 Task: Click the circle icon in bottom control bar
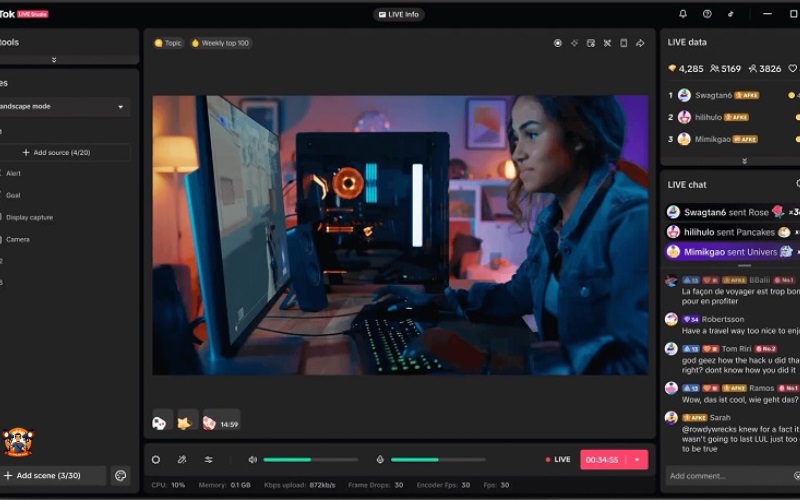(x=156, y=460)
